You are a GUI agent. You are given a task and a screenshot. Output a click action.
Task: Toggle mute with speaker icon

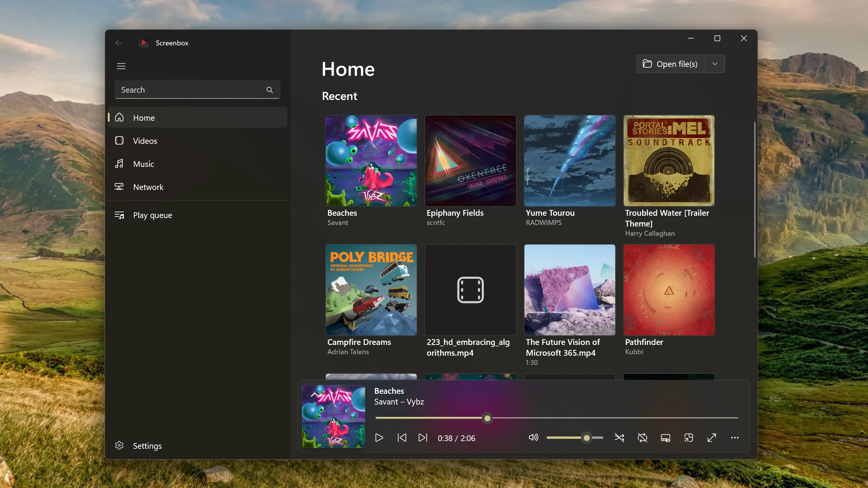pyautogui.click(x=532, y=437)
